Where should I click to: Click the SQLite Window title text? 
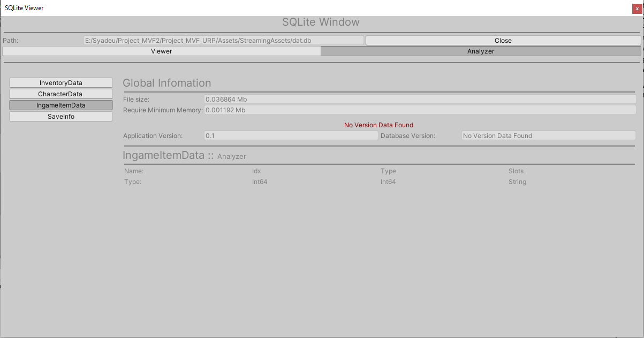click(321, 22)
